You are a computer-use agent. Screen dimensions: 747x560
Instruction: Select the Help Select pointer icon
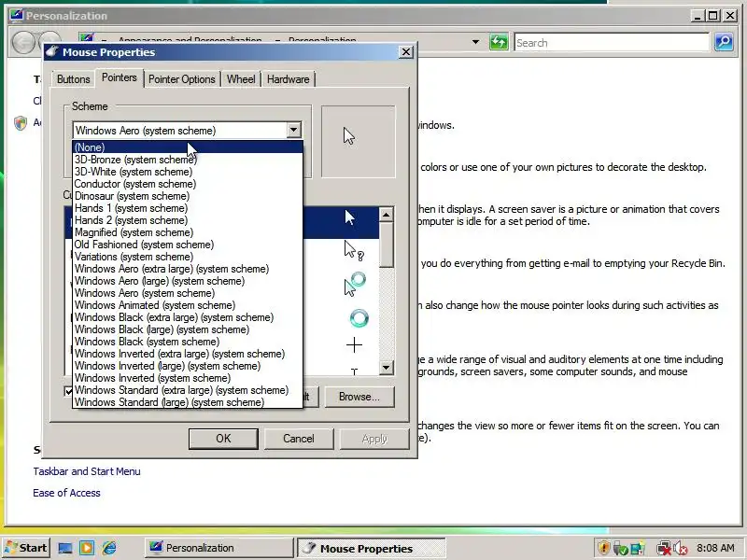354,250
